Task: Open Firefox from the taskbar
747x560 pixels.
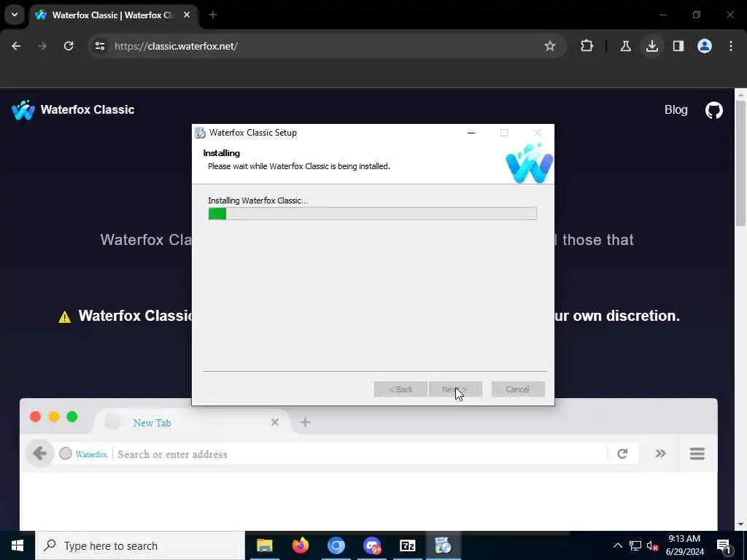Action: [300, 545]
